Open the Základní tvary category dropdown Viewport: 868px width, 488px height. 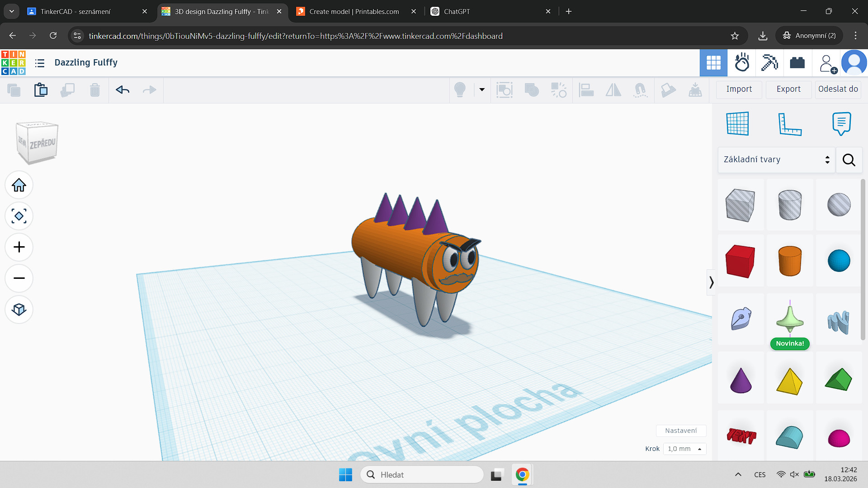775,160
